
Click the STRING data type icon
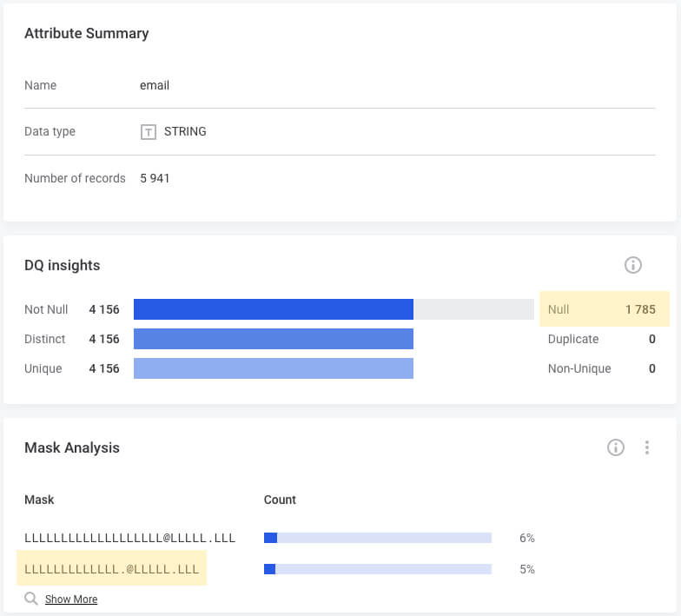(x=149, y=132)
